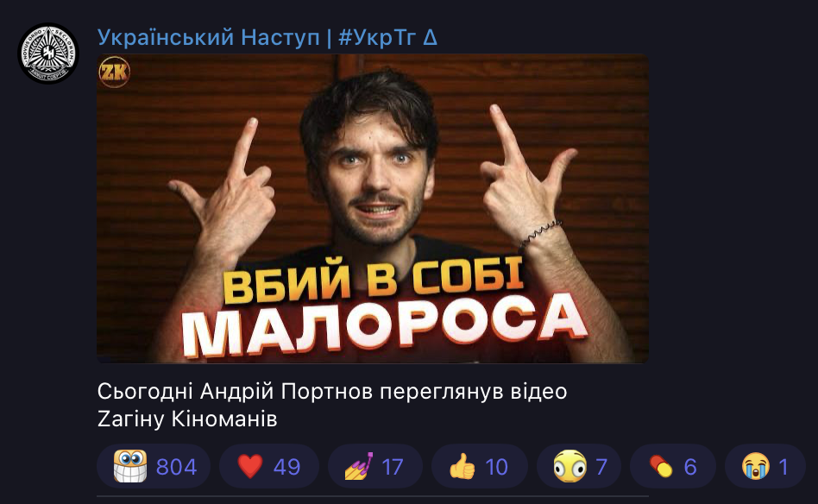
Task: Open the Український Наступ channel avatar
Action: pos(48,54)
